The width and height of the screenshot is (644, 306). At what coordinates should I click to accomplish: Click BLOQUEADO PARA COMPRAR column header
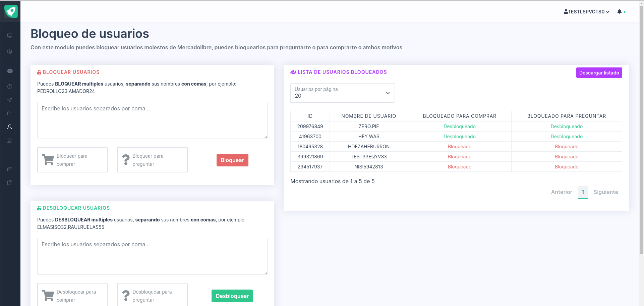[460, 116]
